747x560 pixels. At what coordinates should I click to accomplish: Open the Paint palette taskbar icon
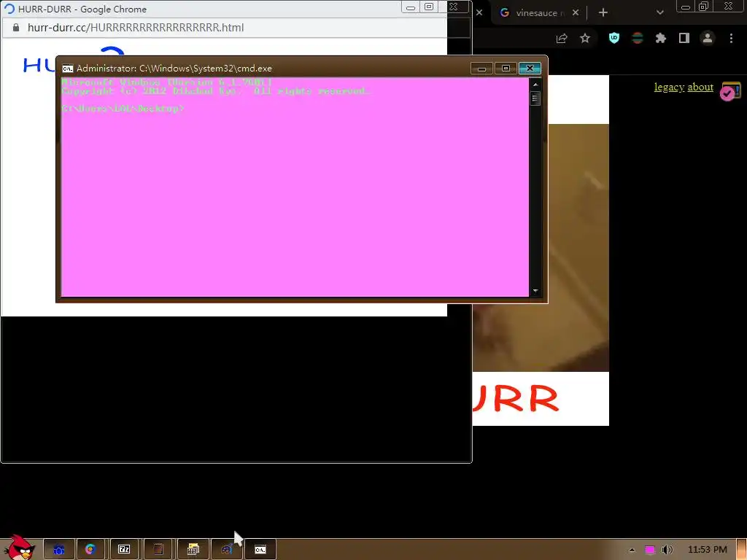(227, 550)
